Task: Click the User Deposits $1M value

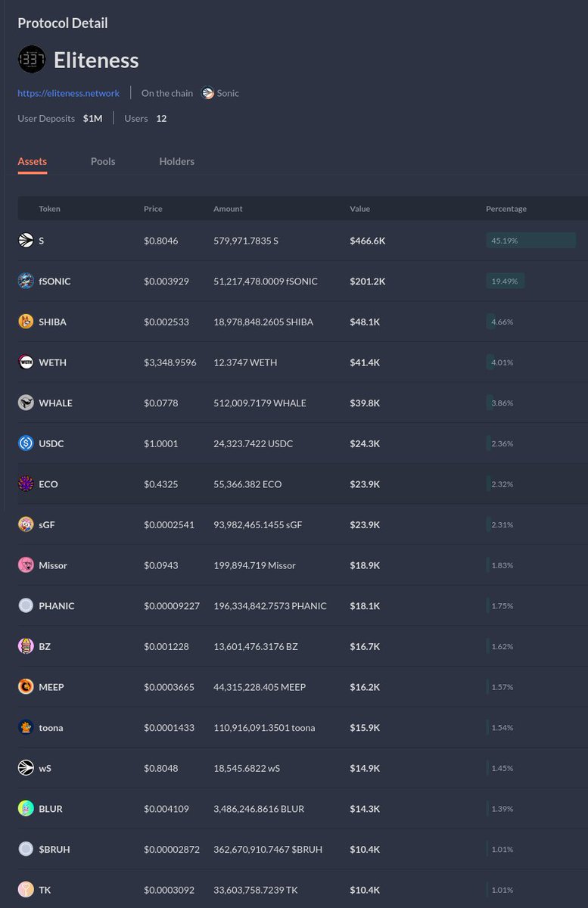Action: pyautogui.click(x=92, y=118)
